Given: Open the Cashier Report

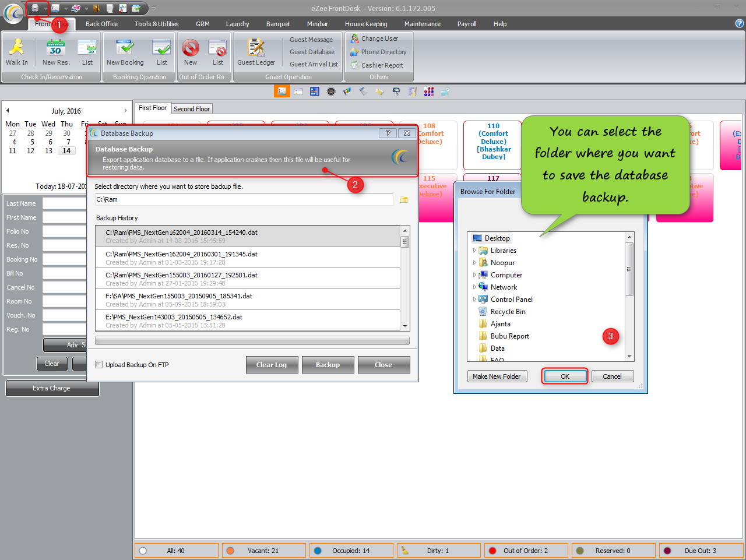Looking at the screenshot, I should pos(376,65).
